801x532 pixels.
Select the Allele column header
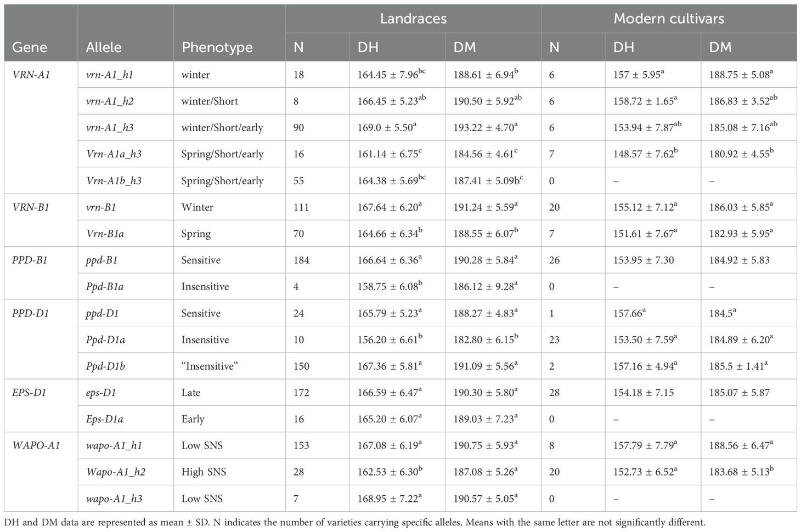click(x=104, y=47)
